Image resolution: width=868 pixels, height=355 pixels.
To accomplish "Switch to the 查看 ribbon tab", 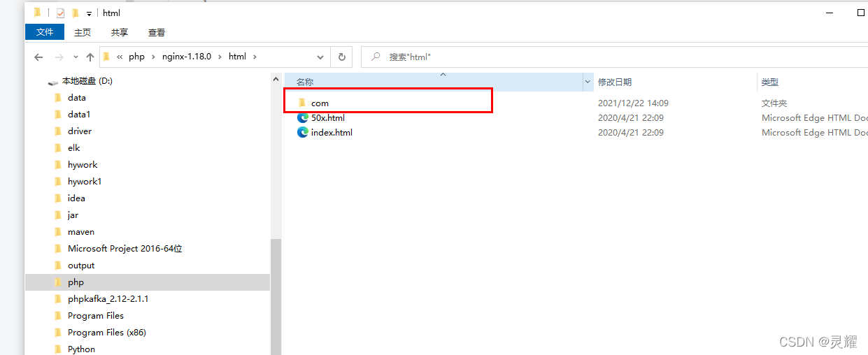I will (x=157, y=32).
